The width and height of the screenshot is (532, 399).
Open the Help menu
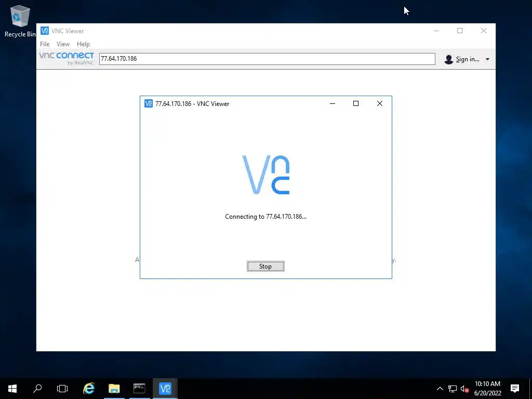point(83,44)
